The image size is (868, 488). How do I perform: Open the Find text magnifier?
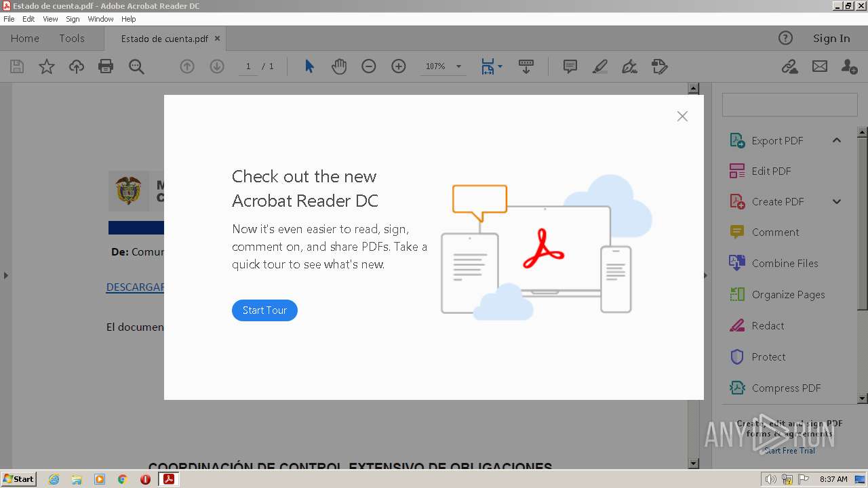tap(136, 66)
